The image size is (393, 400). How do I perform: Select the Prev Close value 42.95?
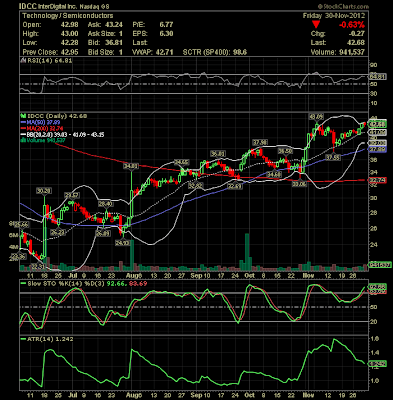pos(70,52)
